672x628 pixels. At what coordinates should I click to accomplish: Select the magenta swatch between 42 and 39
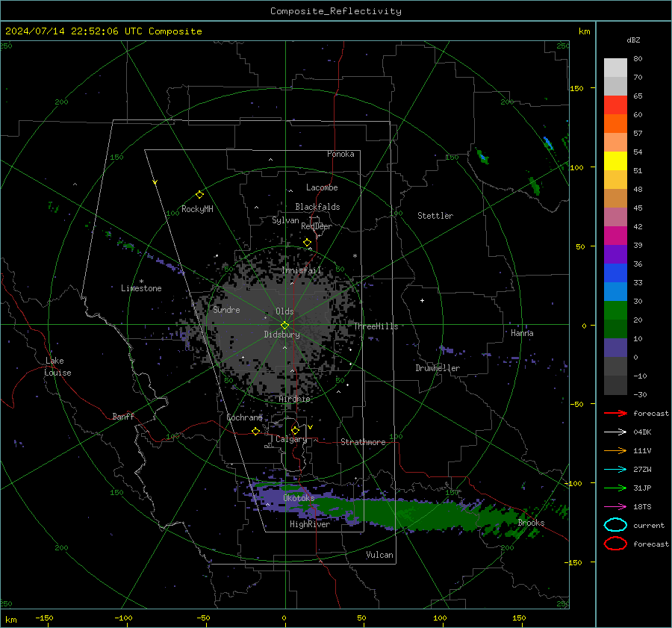pos(615,236)
